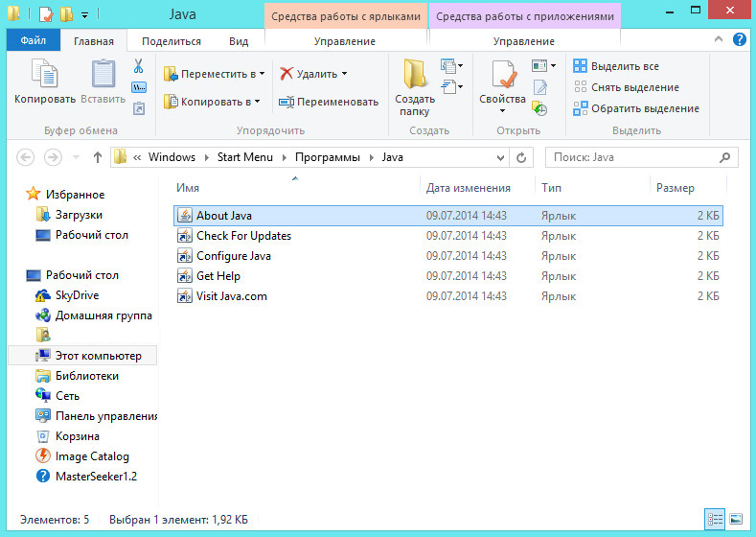Refresh the current folder view
The height and width of the screenshot is (537, 756).
coord(521,157)
